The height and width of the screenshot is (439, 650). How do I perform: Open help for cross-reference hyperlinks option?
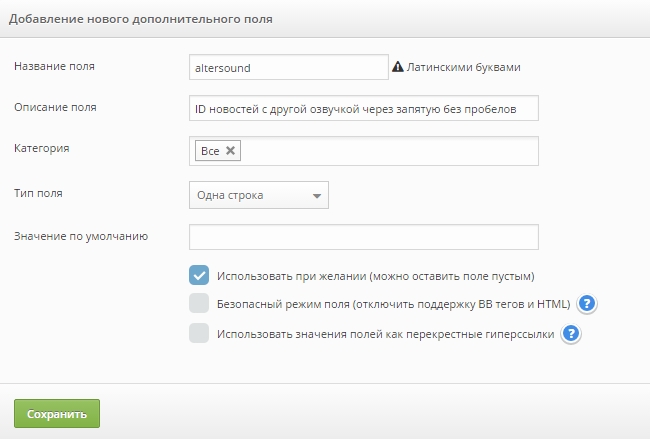coord(571,334)
